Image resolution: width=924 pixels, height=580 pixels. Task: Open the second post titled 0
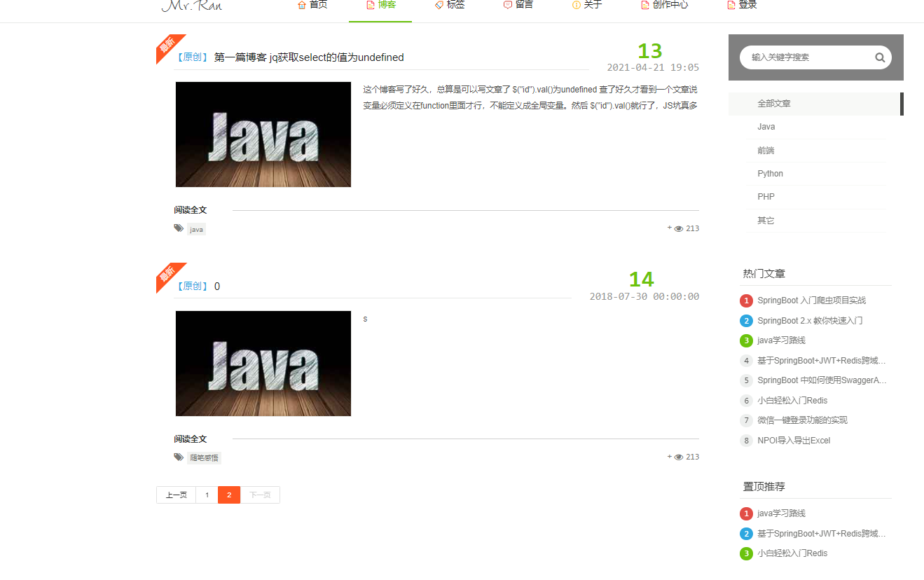point(217,286)
